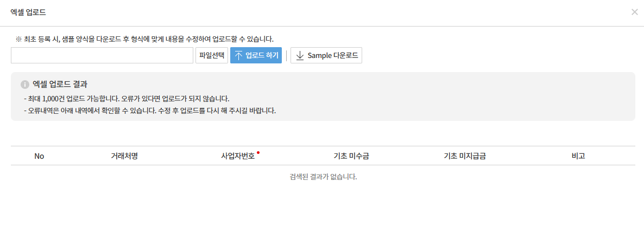The width and height of the screenshot is (644, 226).
Task: Select the 사업자번호 column header
Action: pos(238,156)
